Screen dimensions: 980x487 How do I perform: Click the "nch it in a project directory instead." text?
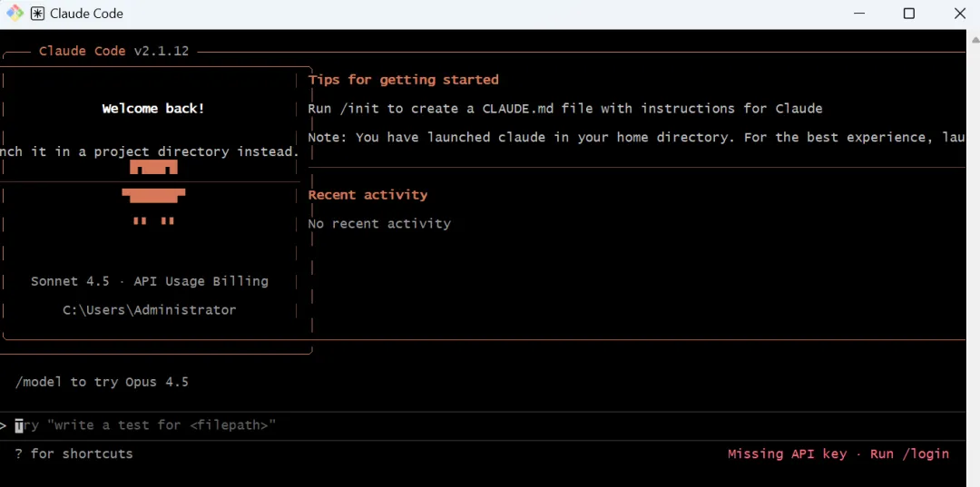(150, 151)
